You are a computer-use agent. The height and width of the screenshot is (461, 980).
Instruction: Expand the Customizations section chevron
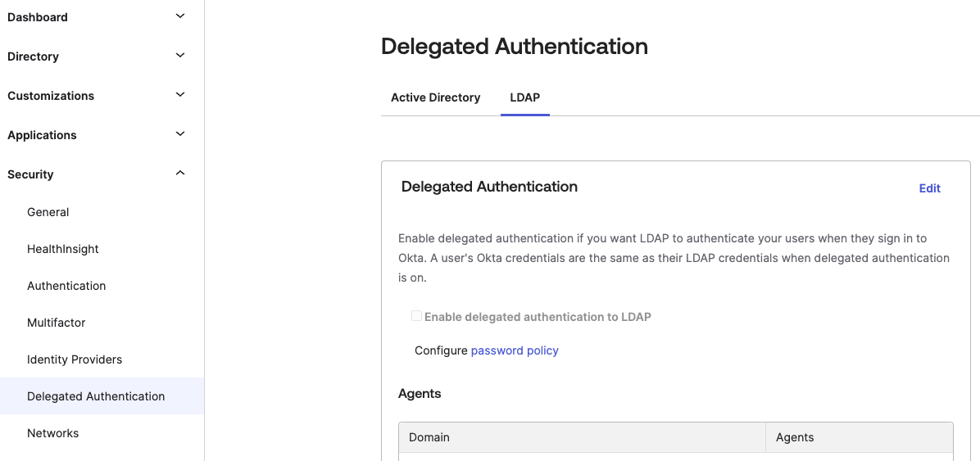(x=180, y=95)
